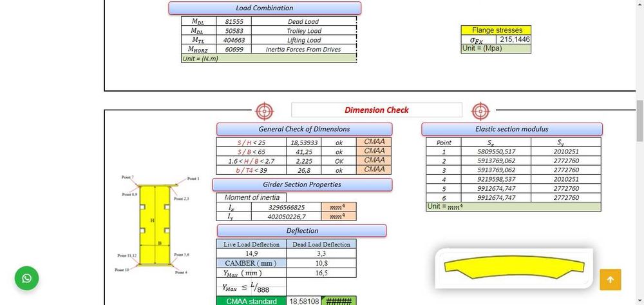
Task: Select point 6 Sy value 2772760
Action: click(x=565, y=198)
